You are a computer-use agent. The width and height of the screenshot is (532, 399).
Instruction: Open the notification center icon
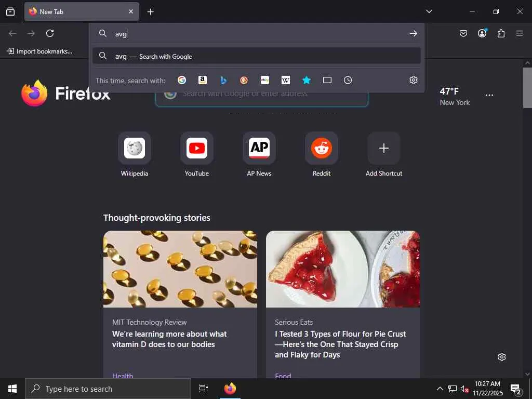(x=515, y=389)
